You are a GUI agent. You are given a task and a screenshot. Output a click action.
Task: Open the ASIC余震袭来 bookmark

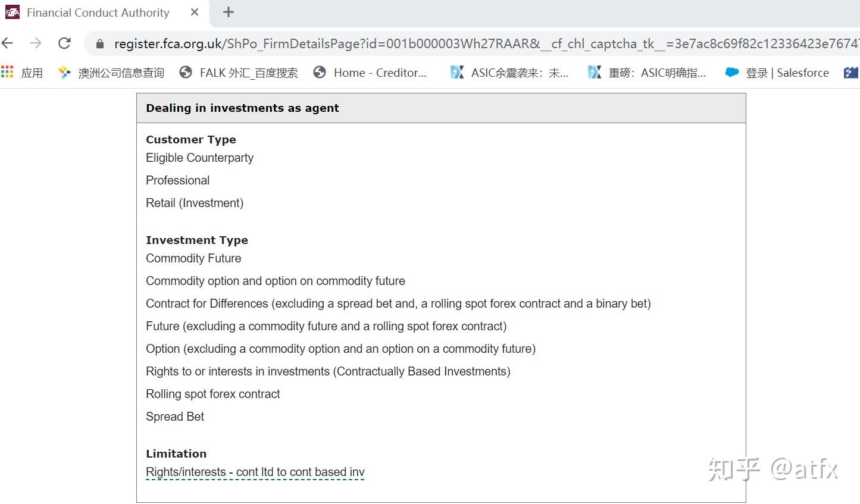coord(509,73)
